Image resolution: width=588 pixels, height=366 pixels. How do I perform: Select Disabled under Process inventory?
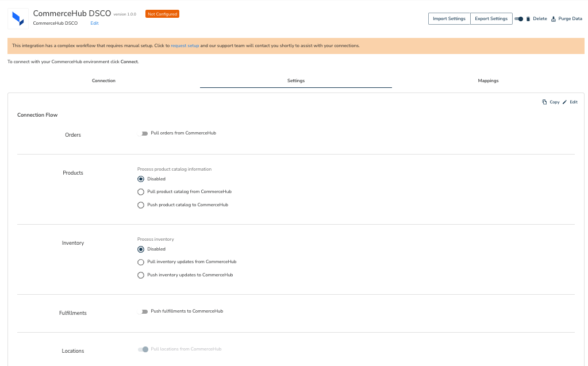141,249
